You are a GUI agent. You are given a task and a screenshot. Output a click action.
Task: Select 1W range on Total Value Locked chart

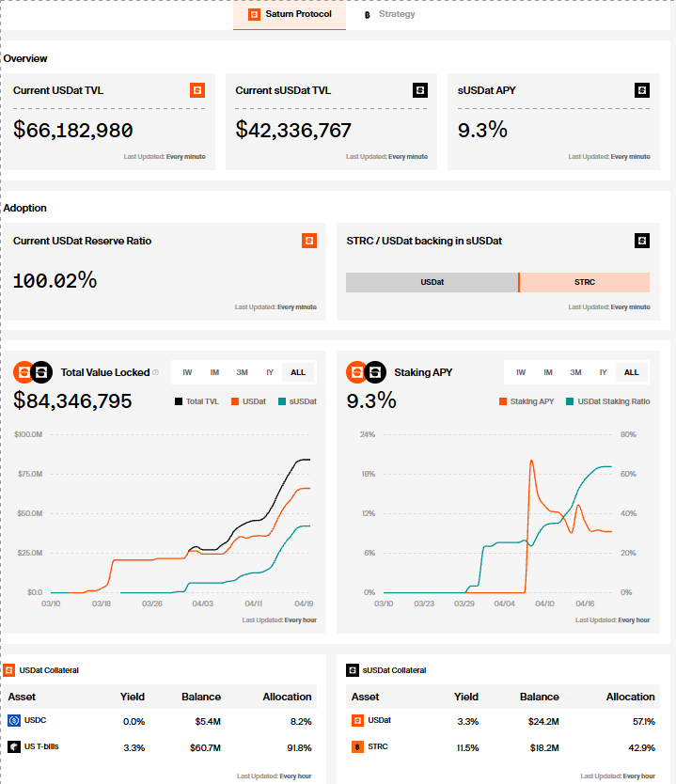pyautogui.click(x=187, y=372)
